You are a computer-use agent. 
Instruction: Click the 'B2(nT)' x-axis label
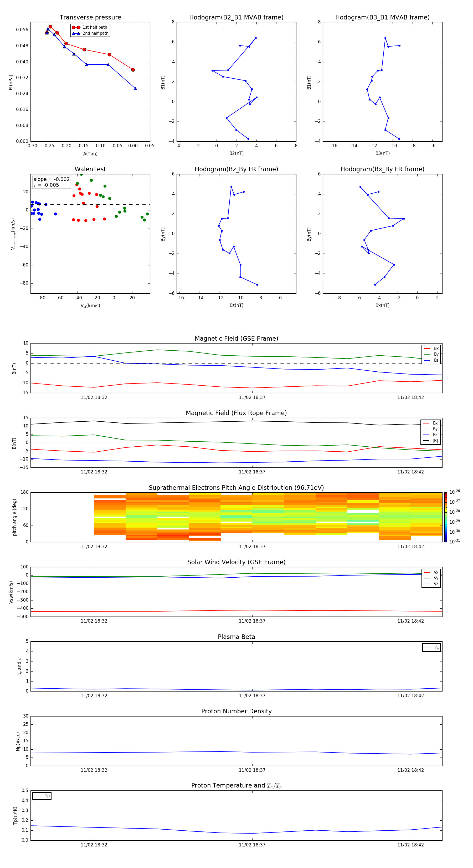pos(236,153)
